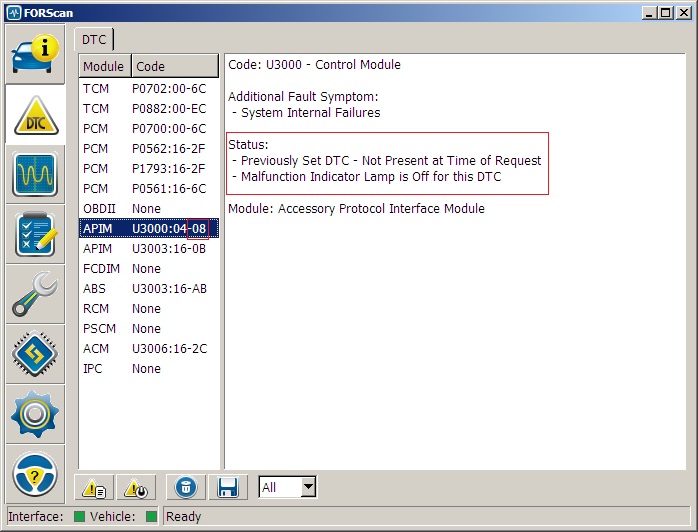The height and width of the screenshot is (532, 698).
Task: Click the floppy disk save button
Action: point(227,488)
